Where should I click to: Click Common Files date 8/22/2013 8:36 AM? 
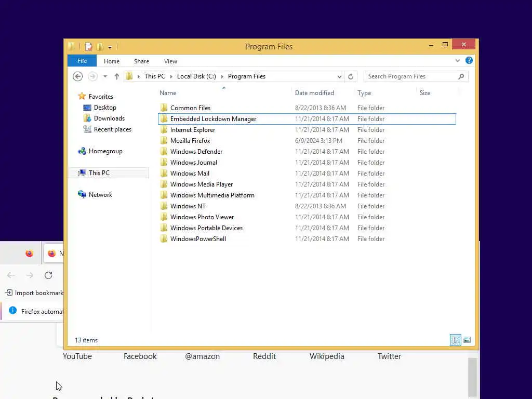click(x=320, y=108)
